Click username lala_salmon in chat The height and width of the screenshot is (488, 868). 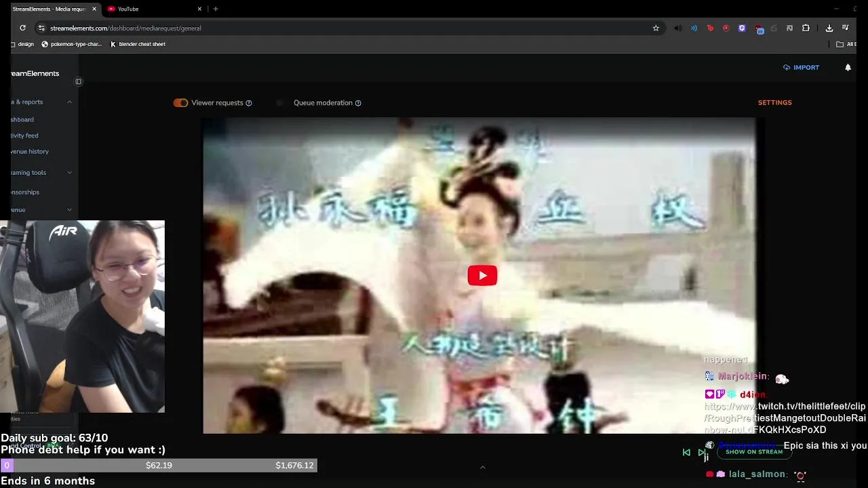758,474
